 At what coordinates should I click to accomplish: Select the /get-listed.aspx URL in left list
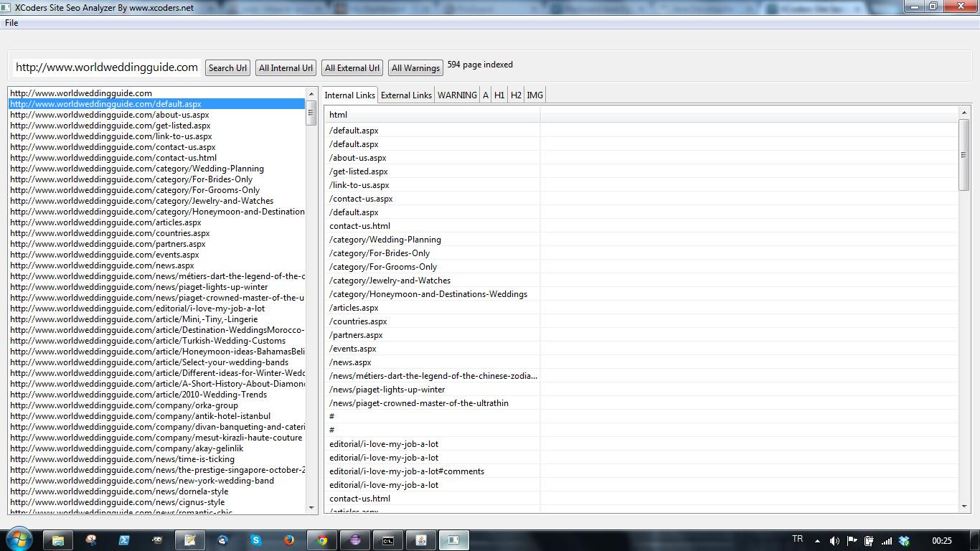point(157,125)
